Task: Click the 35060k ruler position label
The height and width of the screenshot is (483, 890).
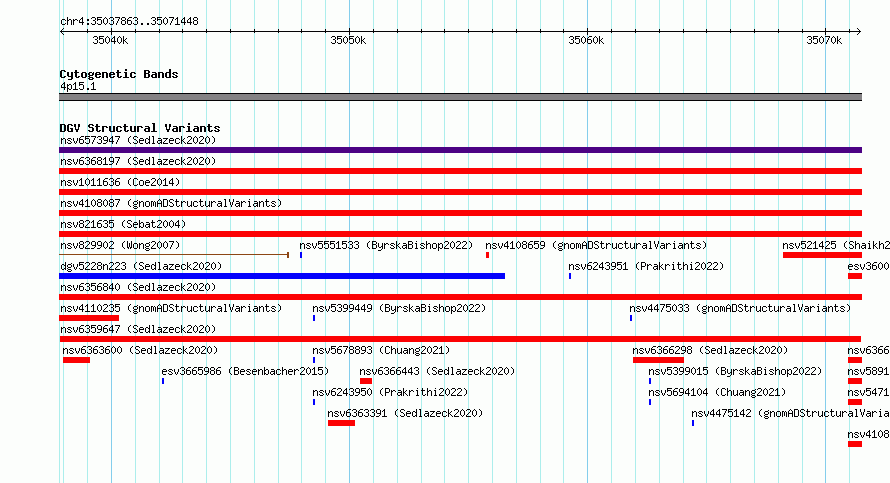Action: pyautogui.click(x=586, y=40)
